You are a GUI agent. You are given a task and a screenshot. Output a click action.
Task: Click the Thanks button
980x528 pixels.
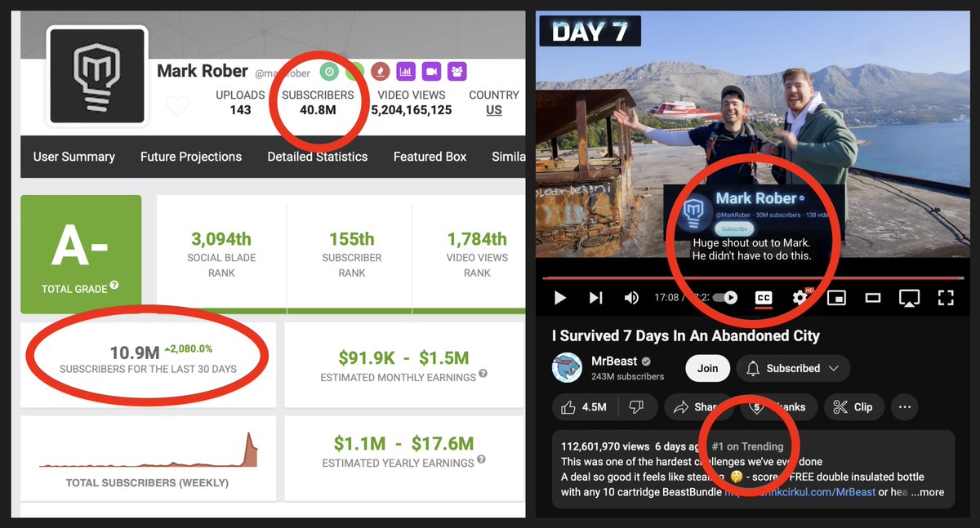point(780,406)
